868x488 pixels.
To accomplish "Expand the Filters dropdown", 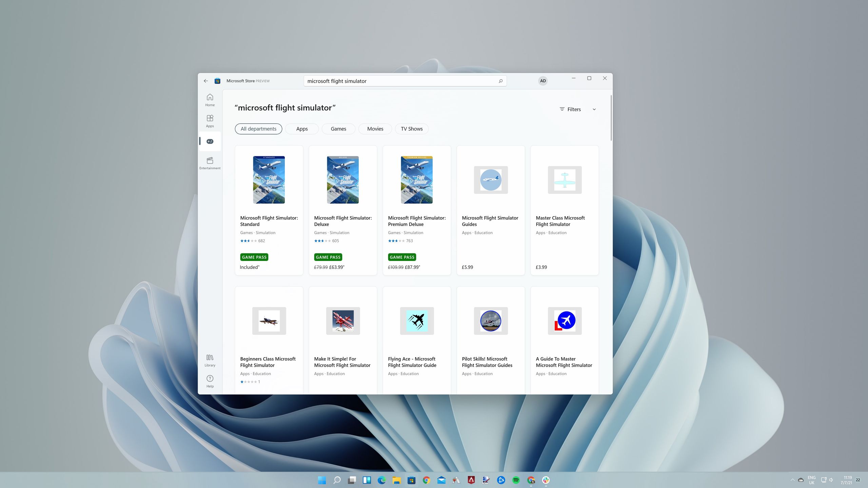I will tap(574, 109).
